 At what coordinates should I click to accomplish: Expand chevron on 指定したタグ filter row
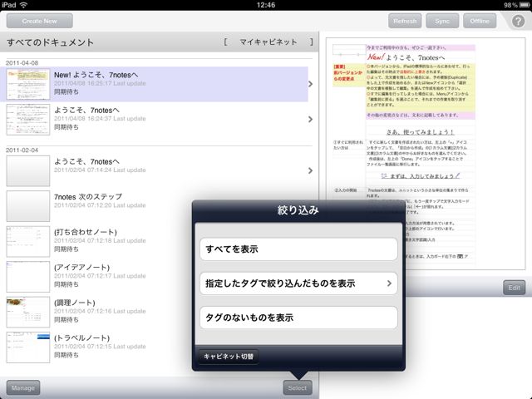tap(389, 283)
